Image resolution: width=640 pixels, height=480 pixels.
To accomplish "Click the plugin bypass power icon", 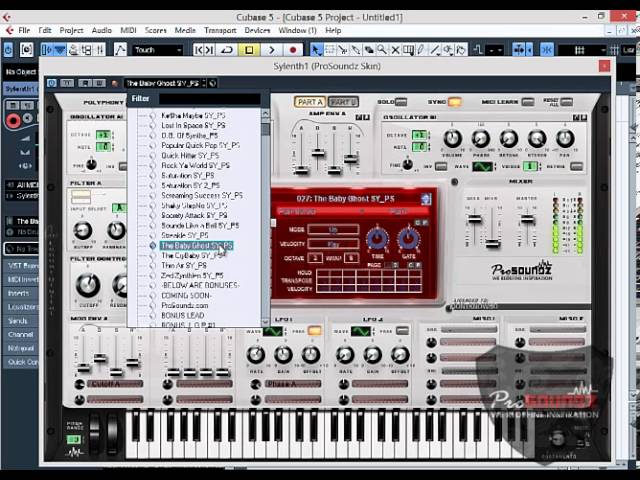I will [50, 83].
